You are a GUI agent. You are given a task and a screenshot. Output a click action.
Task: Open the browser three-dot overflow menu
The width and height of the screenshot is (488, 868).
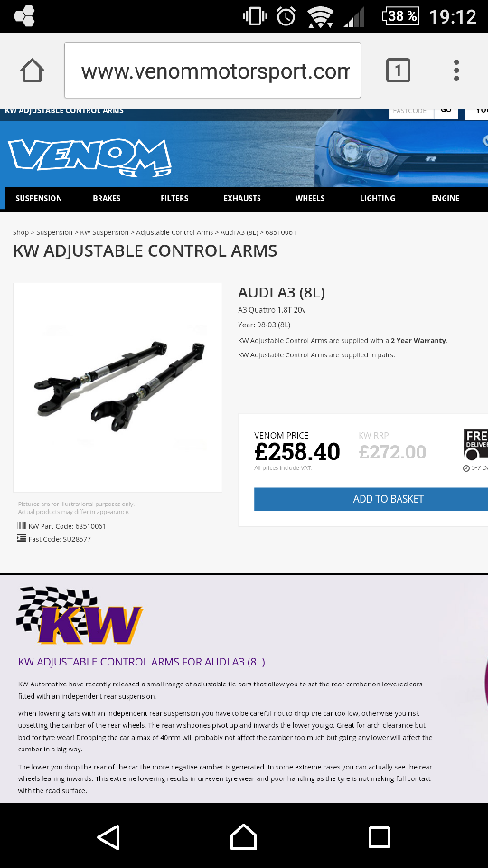point(455,71)
